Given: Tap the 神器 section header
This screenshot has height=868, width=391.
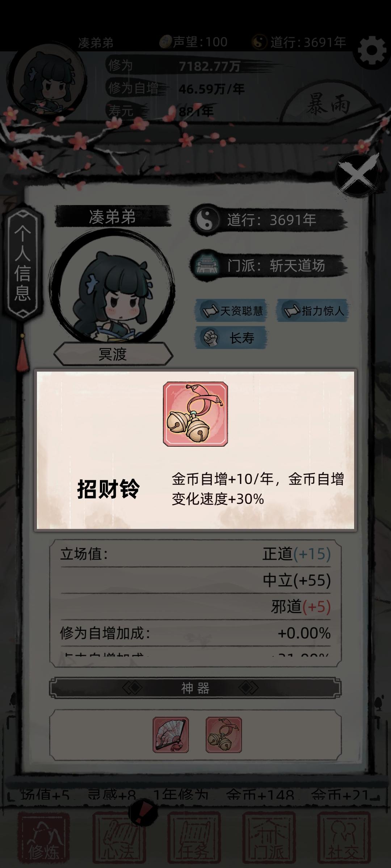Looking at the screenshot, I should tap(195, 688).
